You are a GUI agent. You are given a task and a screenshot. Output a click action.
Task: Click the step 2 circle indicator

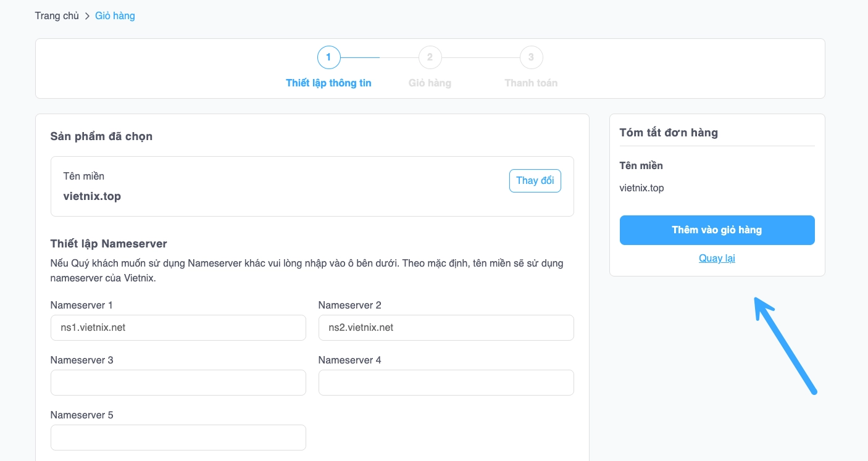(x=430, y=57)
